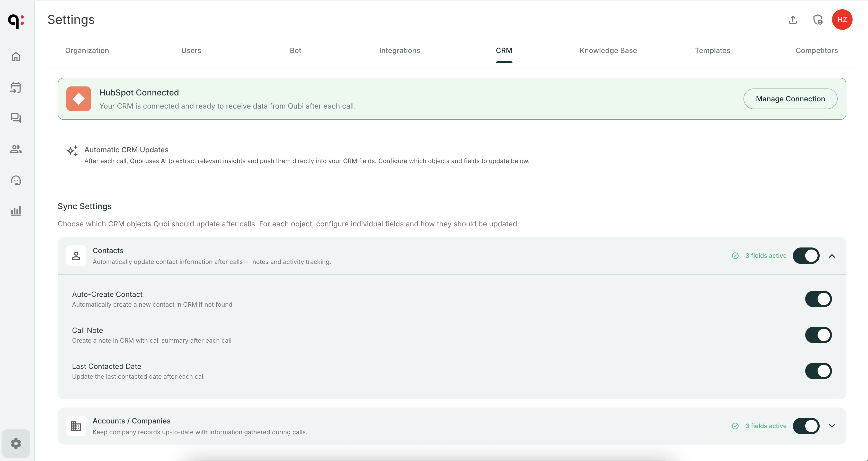Open the settings gear at sidebar bottom
Image resolution: width=868 pixels, height=461 pixels.
[16, 443]
